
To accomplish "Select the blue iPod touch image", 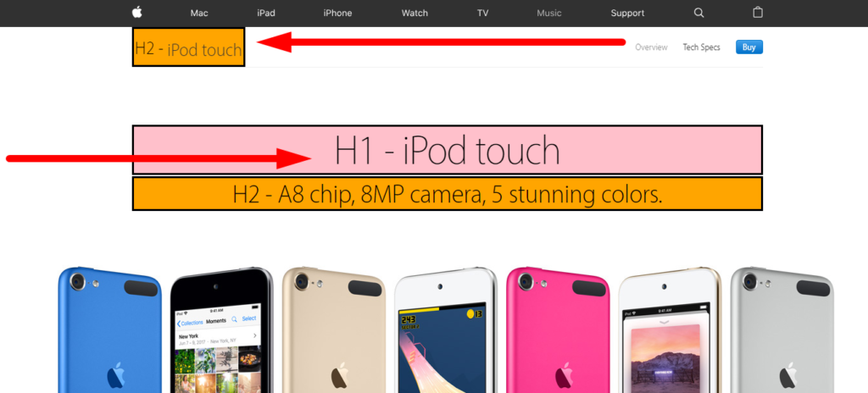I will click(x=109, y=329).
